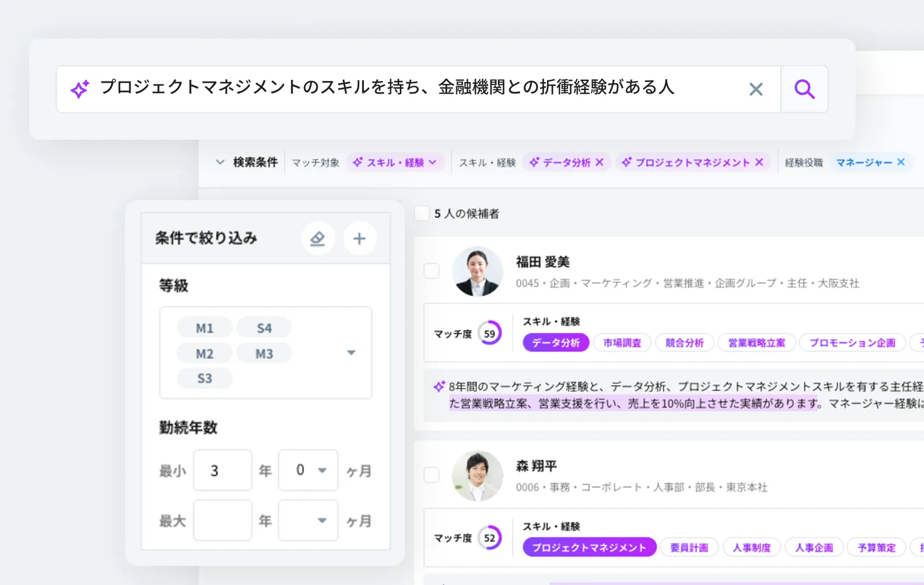Clear the search query with the X icon

[x=756, y=89]
